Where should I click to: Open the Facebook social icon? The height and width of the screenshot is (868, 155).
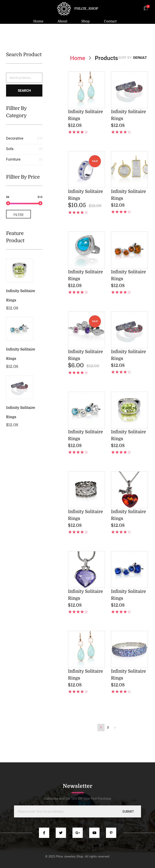[44, 832]
